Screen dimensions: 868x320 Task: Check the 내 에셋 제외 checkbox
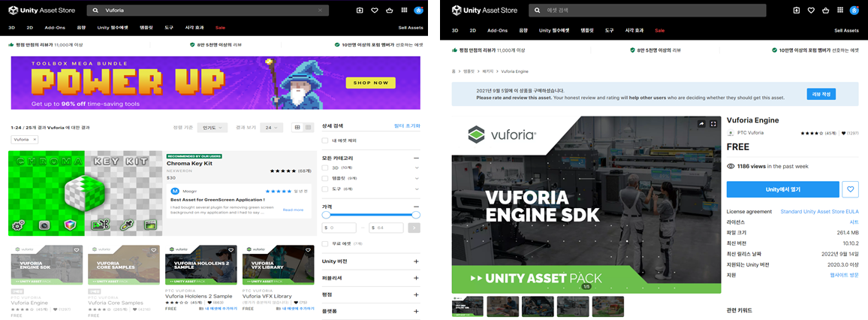(325, 140)
